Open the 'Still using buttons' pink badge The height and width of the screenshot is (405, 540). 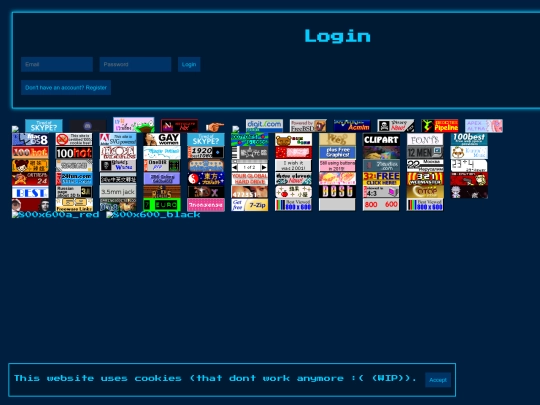338,166
